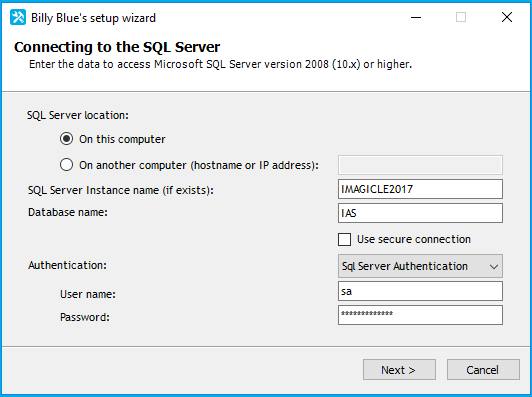Viewport: 532px width, 397px height.
Task: Enable the Use secure connection checkbox
Action: (344, 239)
